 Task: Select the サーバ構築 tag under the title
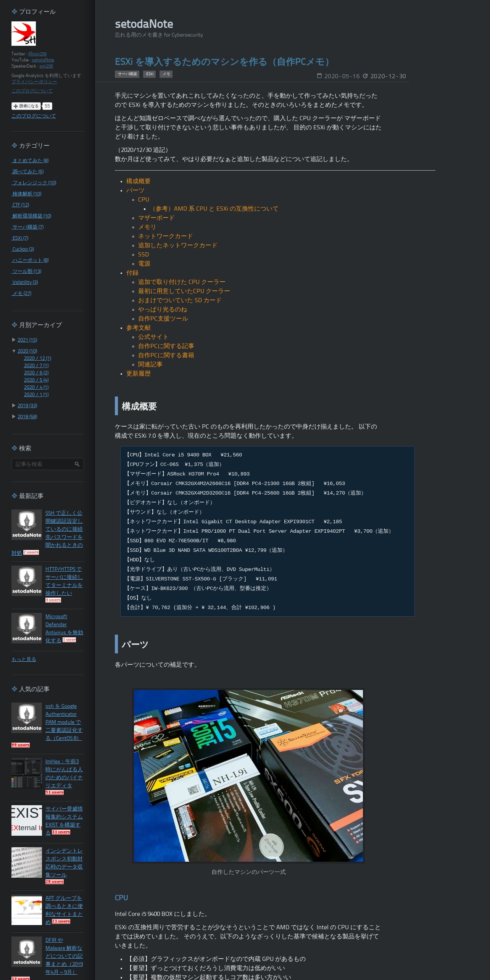point(127,74)
